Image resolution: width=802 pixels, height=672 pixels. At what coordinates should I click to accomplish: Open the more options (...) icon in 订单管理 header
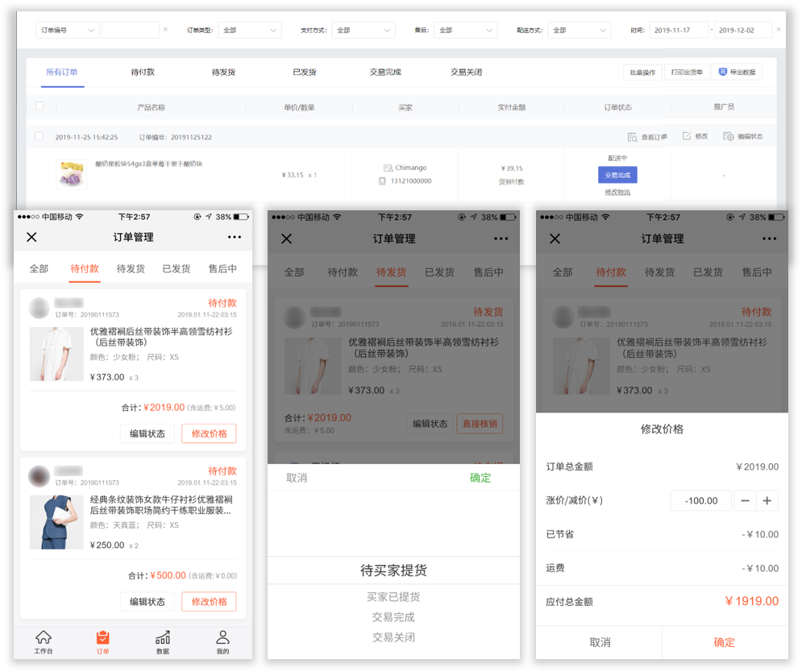click(235, 237)
